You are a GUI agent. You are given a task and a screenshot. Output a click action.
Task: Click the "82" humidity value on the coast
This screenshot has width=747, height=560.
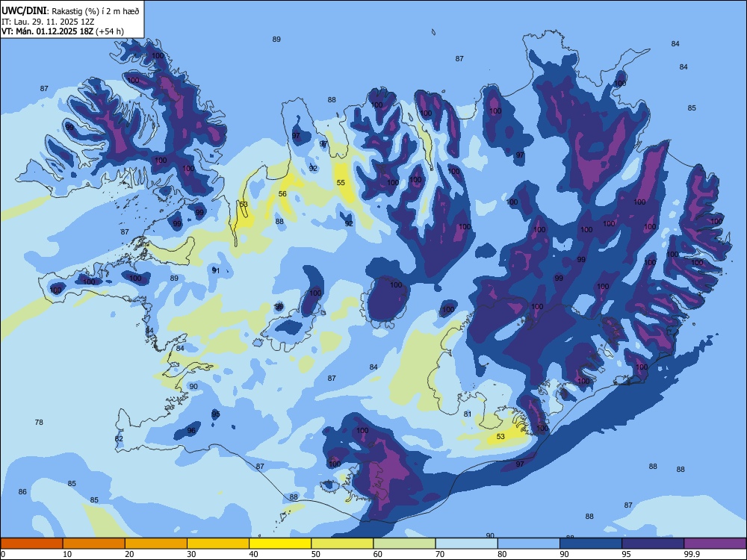coord(119,439)
